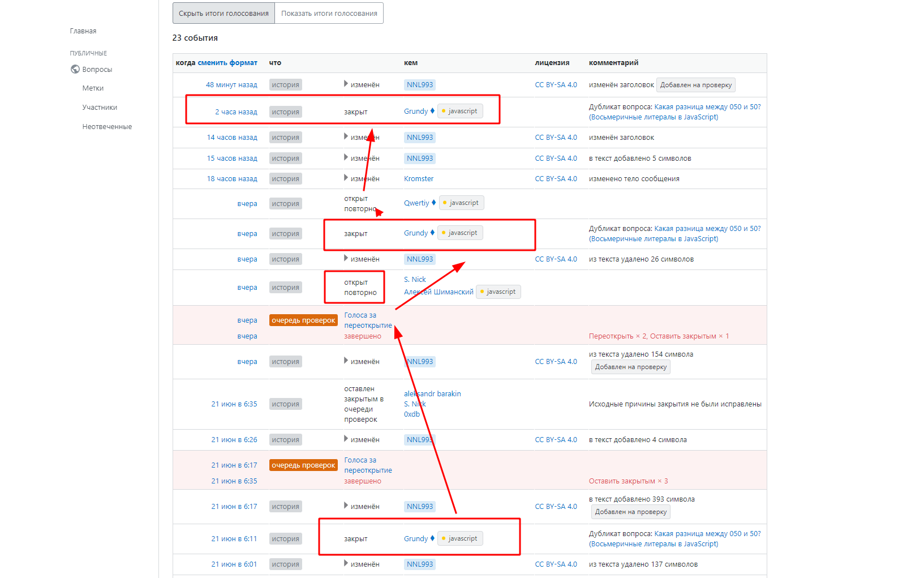The width and height of the screenshot is (924, 578).
Task: Open the Qwertiy user profile
Action: click(416, 203)
